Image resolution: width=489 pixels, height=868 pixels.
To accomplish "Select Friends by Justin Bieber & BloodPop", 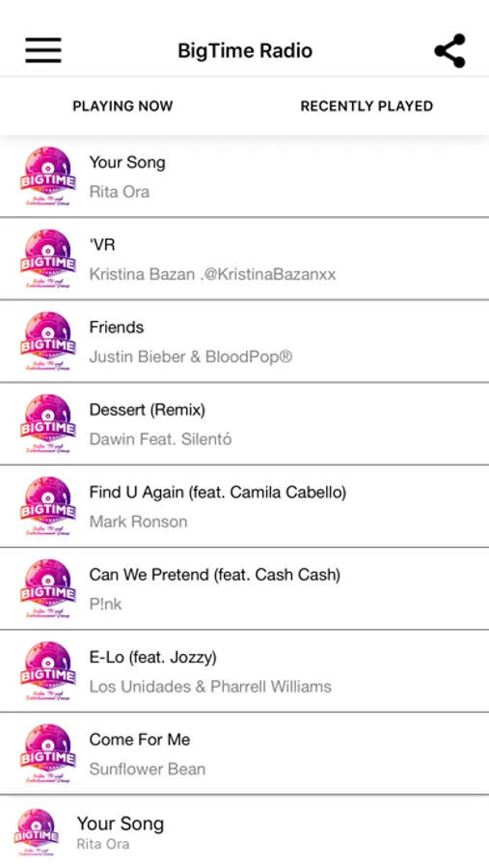I will [x=244, y=341].
